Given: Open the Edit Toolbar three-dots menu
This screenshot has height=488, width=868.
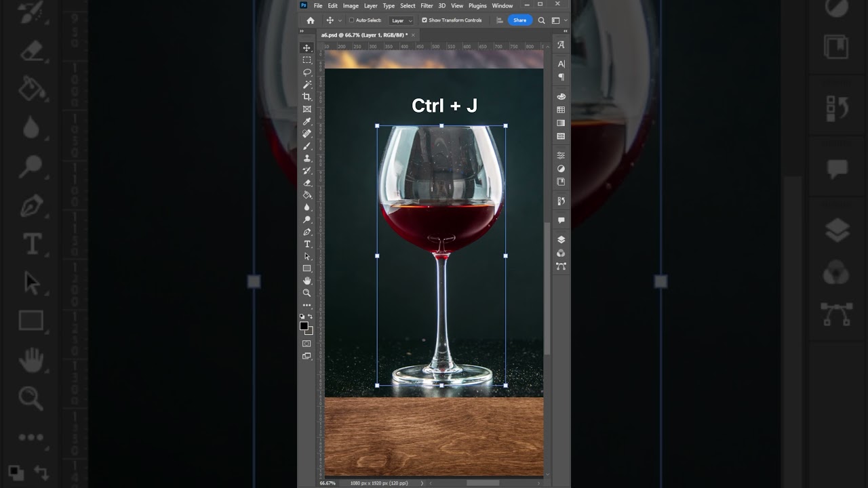Looking at the screenshot, I should click(x=307, y=305).
